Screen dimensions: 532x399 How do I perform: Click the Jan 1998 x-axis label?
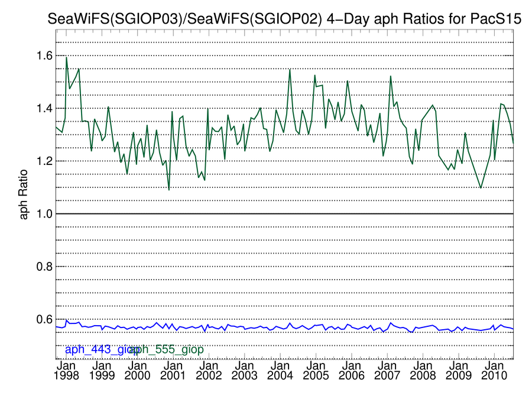66,371
